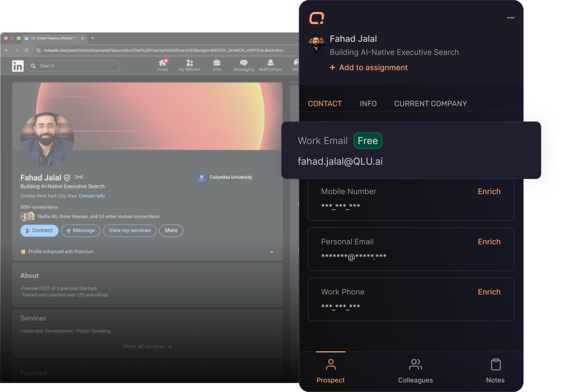Minimize the QLU extension panel
Viewport: 566px width, 392px height.
pos(510,18)
